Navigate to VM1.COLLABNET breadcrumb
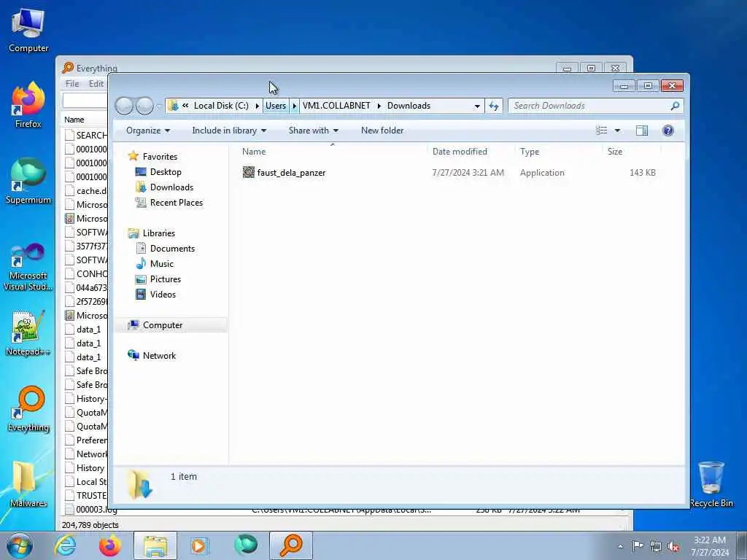Image resolution: width=747 pixels, height=560 pixels. click(336, 106)
